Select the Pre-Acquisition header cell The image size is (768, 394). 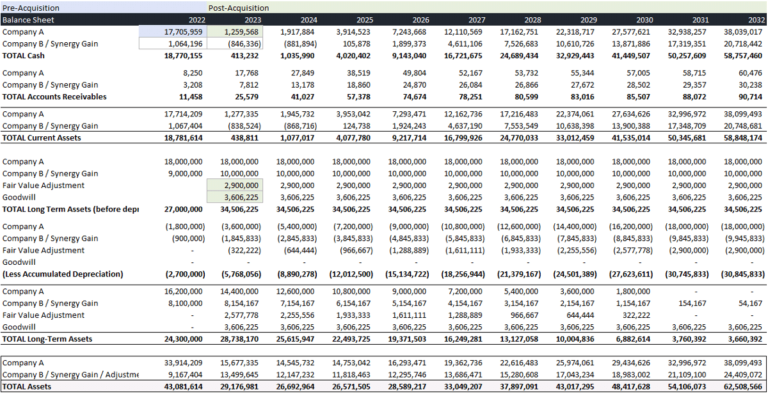103,8
